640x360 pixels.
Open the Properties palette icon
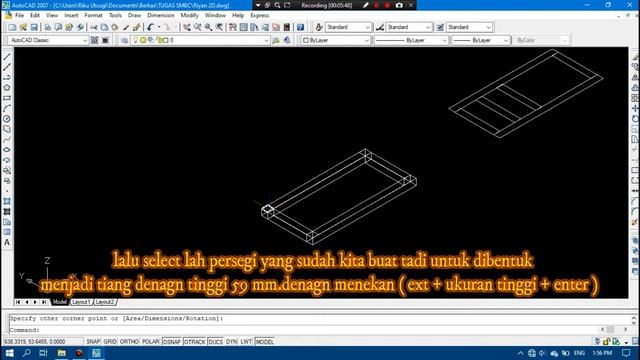tap(233, 27)
